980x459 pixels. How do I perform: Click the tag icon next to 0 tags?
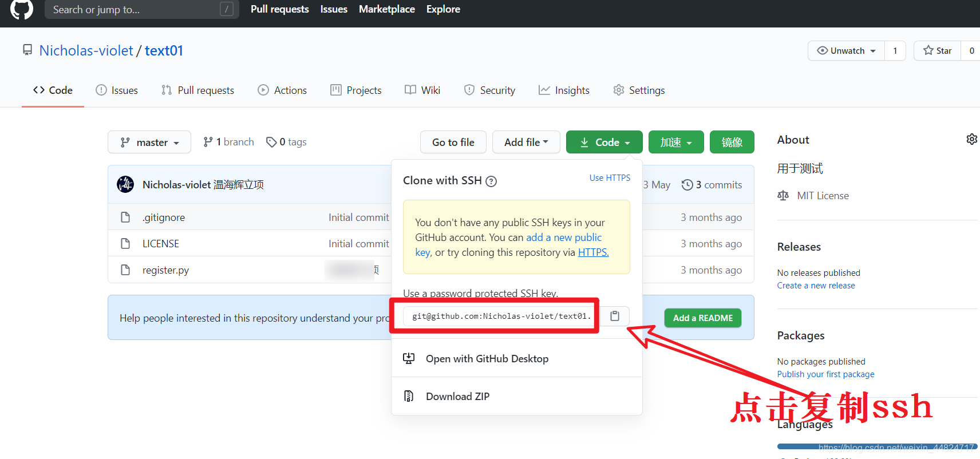pos(271,142)
